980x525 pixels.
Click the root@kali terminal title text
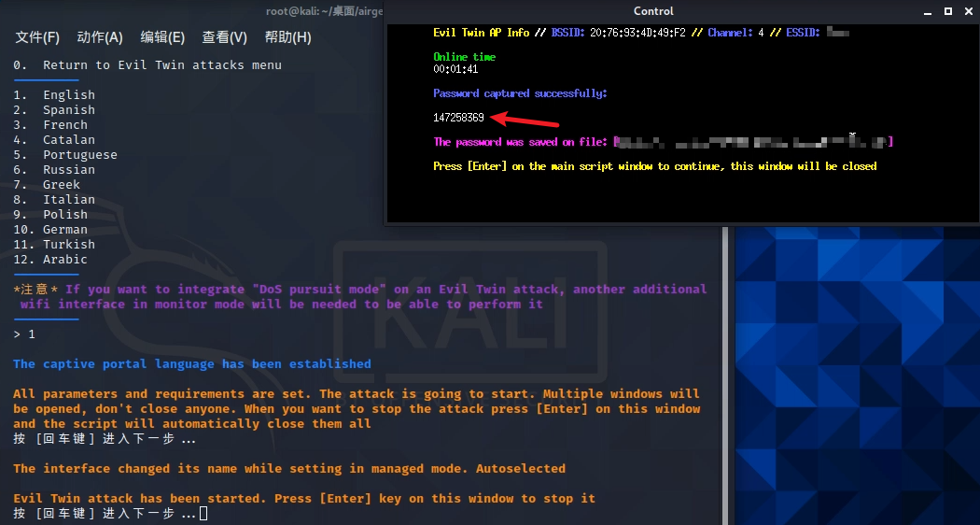(x=324, y=11)
